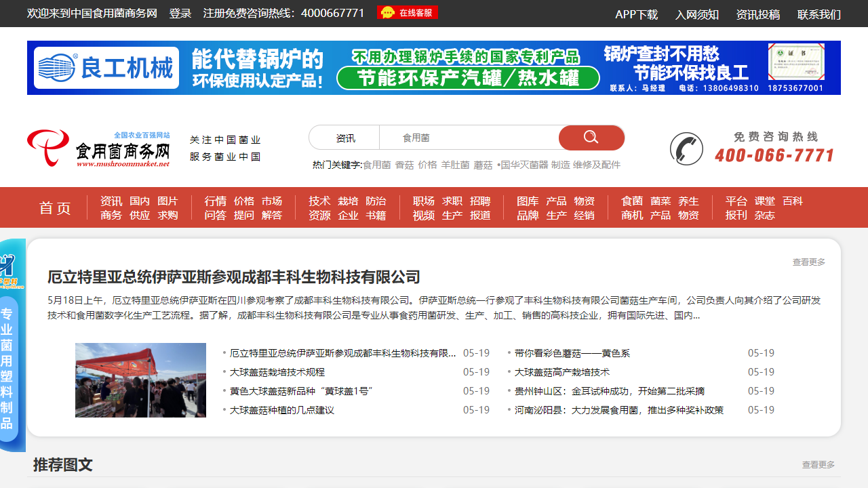Go to 首页 in the navigation bar
The width and height of the screenshot is (868, 488).
(x=55, y=208)
